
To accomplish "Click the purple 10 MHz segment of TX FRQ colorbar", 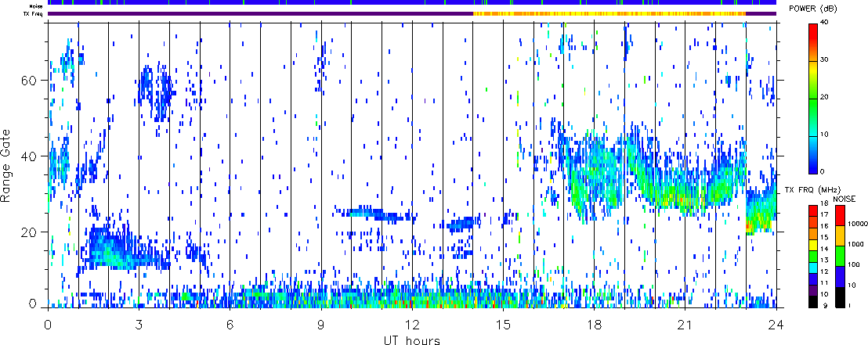I will tap(813, 290).
